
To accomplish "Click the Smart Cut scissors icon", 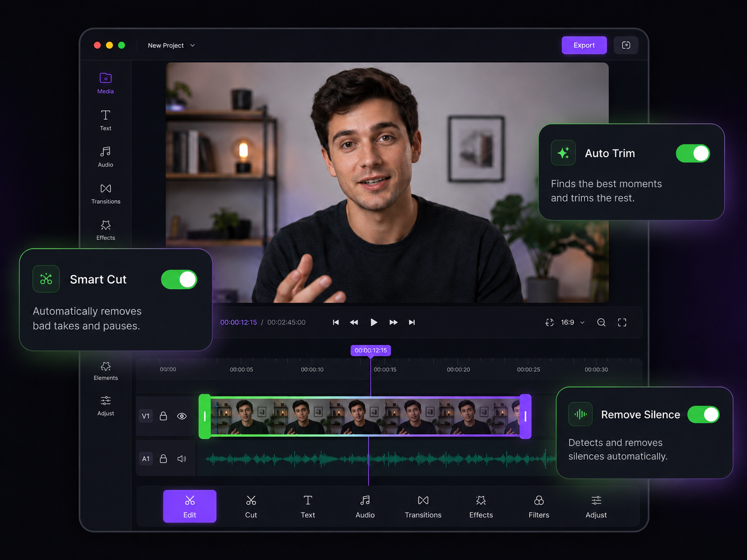I will (46, 279).
